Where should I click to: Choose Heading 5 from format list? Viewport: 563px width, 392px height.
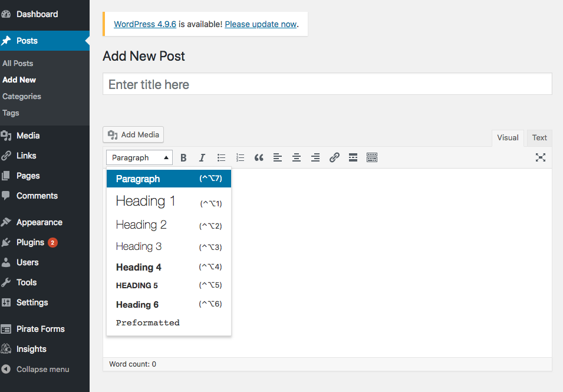pos(169,285)
